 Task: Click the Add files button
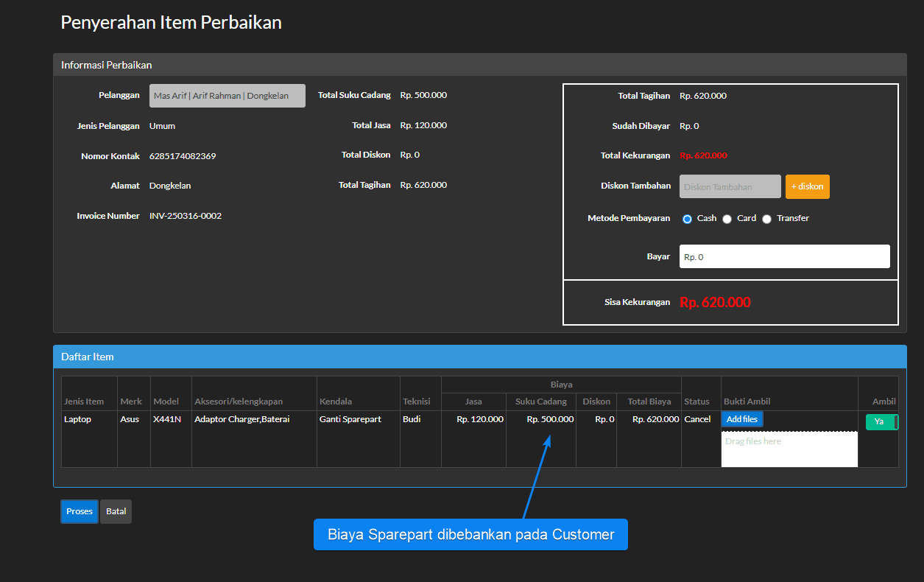[742, 419]
